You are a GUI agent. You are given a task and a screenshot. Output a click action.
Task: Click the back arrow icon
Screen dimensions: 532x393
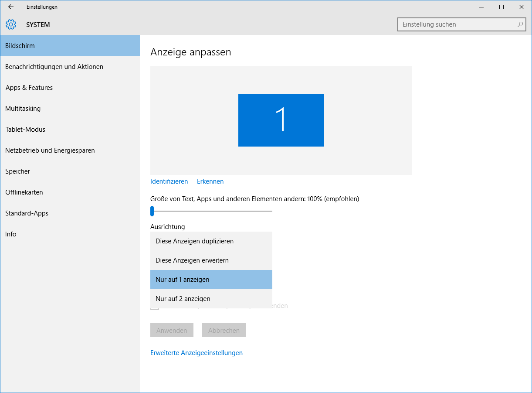click(x=11, y=7)
